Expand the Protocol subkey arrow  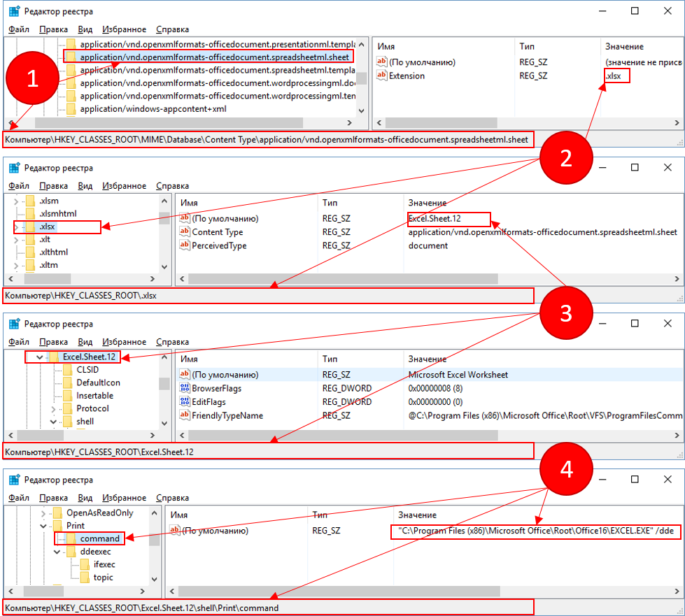(x=53, y=409)
